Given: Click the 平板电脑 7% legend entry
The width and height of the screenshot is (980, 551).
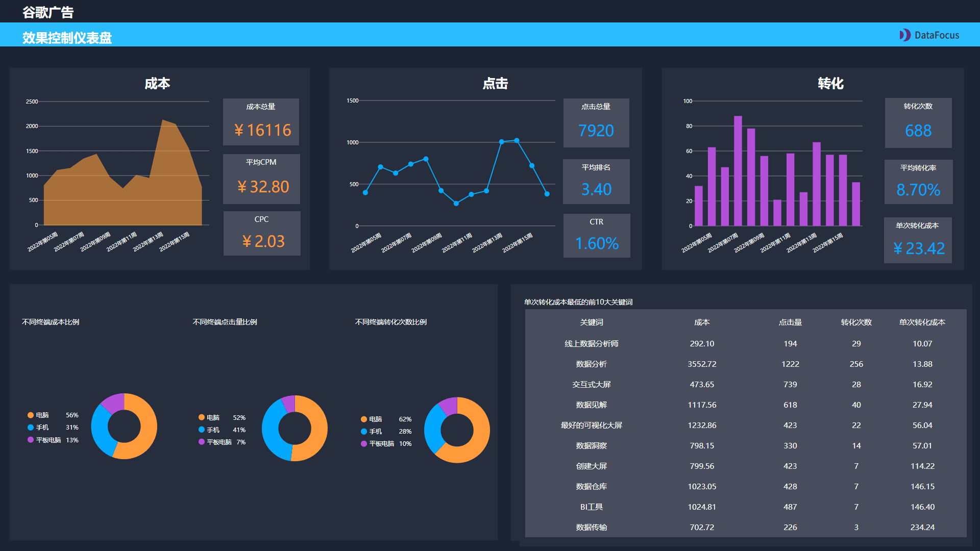Looking at the screenshot, I should click(222, 442).
